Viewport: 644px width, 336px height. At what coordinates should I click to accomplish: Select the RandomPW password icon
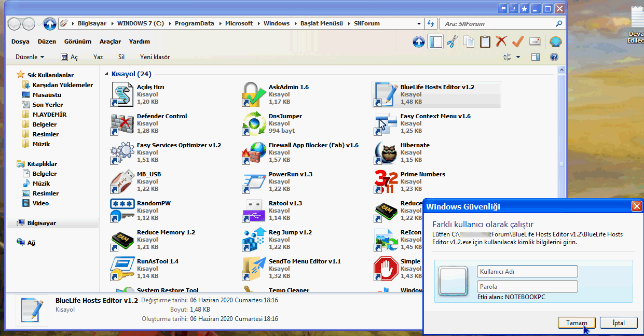(122, 211)
